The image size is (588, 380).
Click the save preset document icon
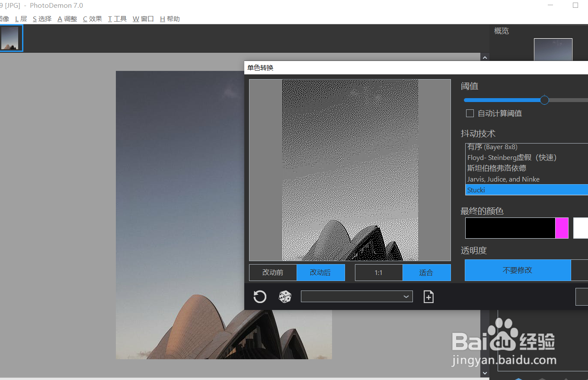[x=428, y=297]
